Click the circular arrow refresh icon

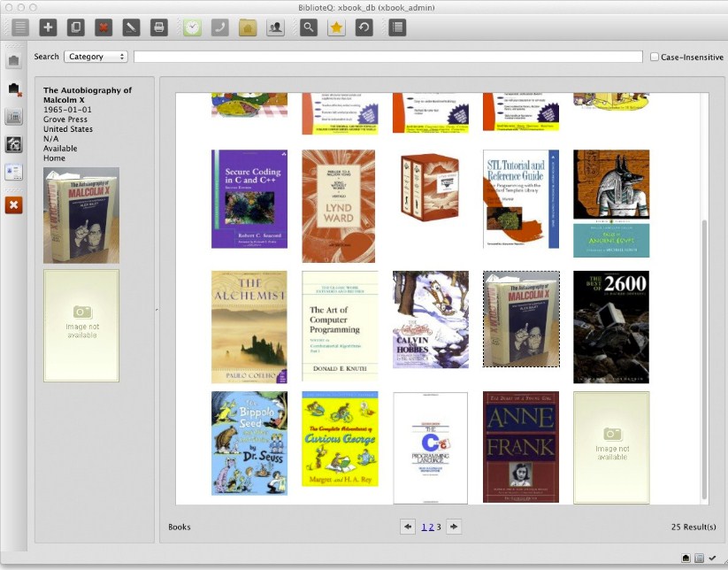[x=364, y=27]
